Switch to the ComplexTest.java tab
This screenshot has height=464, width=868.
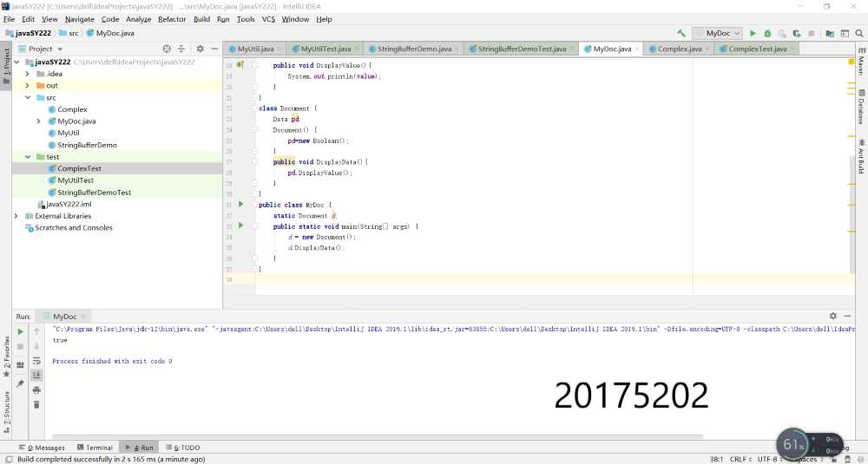(x=757, y=49)
